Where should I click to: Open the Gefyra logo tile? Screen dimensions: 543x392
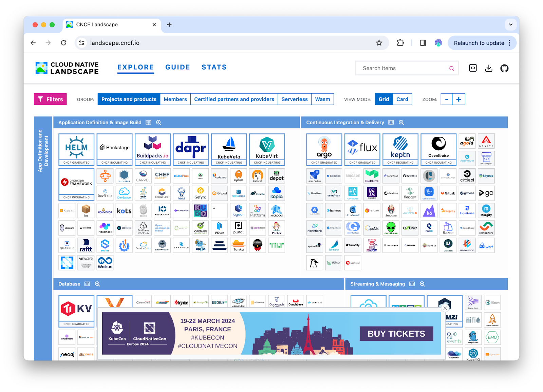coord(200,193)
